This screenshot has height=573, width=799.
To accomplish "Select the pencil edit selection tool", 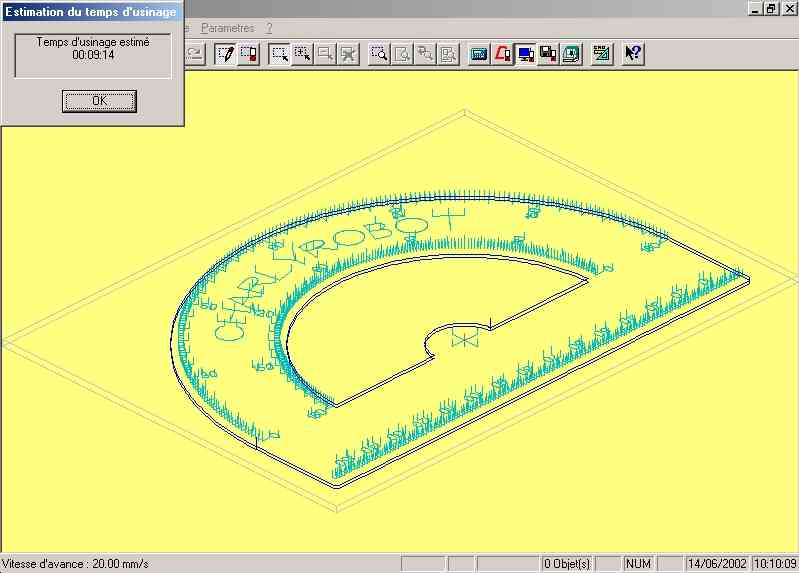I will tap(225, 54).
